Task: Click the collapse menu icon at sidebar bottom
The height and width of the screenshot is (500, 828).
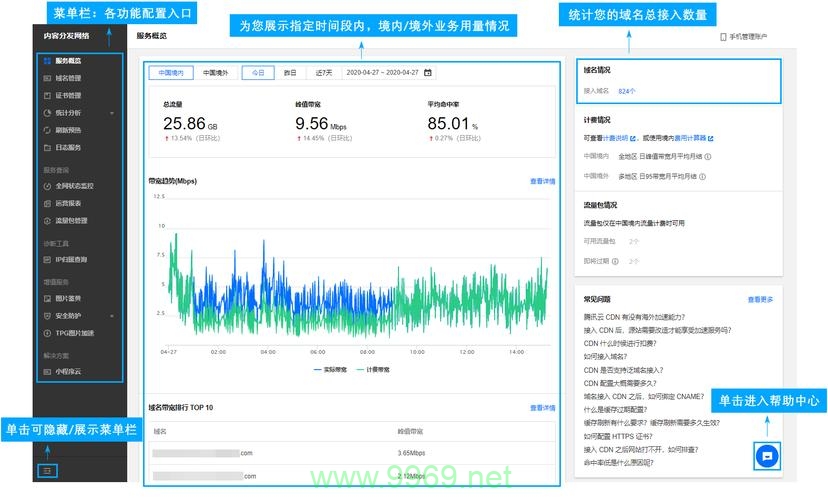Action: [x=47, y=470]
